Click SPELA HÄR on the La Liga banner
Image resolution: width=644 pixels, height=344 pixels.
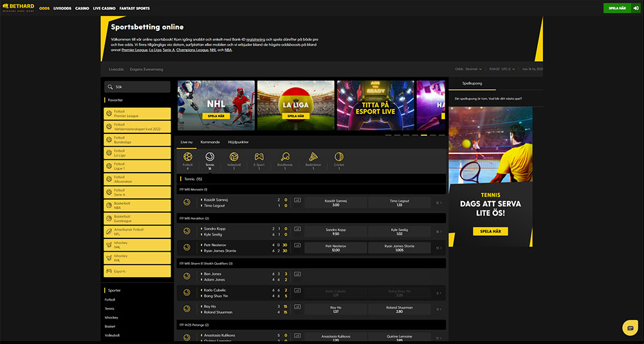coord(296,116)
